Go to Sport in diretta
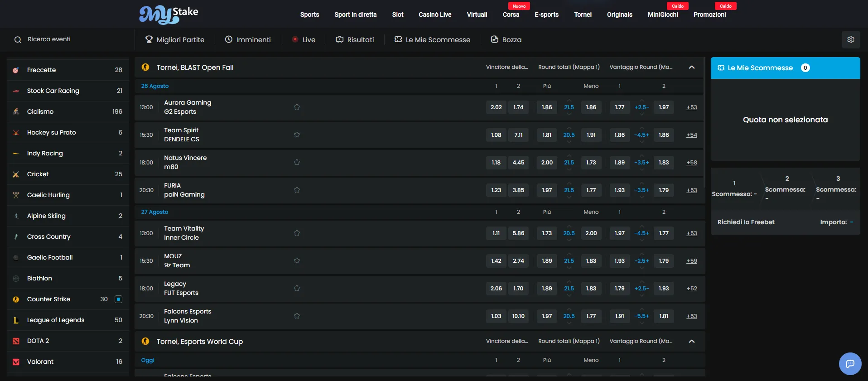 (x=356, y=14)
